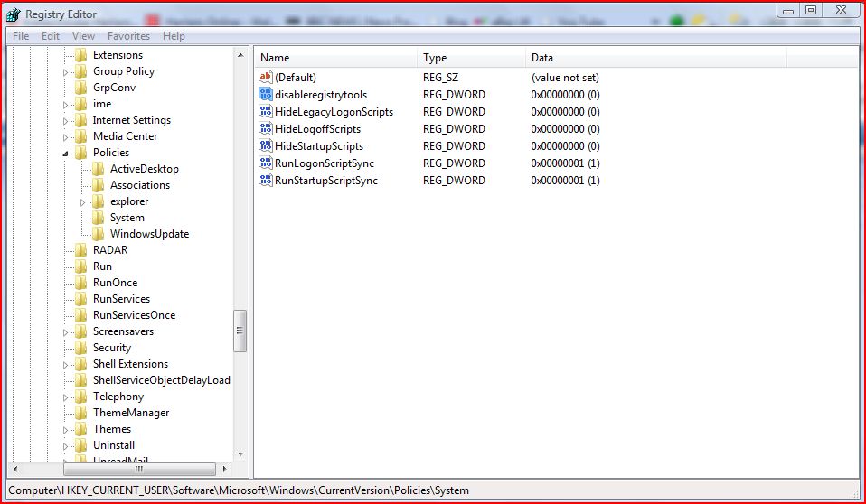Sort by the Name column header
Viewport: 866px width, 504px height.
[335, 58]
